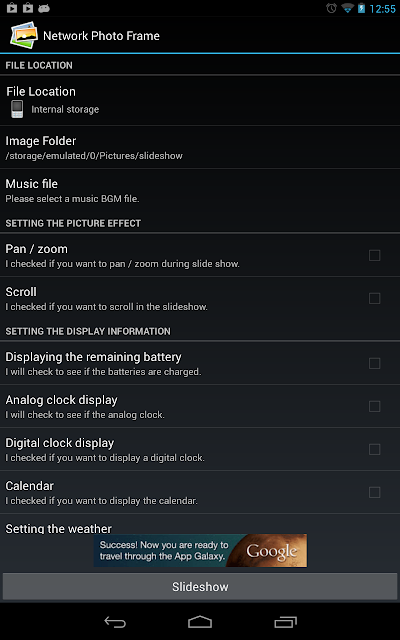
Task: Tap the Network Photo Frame app icon
Action: pyautogui.click(x=24, y=35)
